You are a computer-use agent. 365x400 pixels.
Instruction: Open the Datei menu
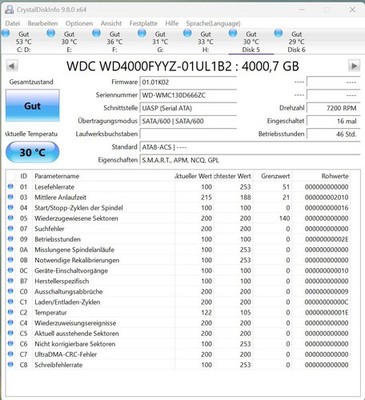[x=13, y=23]
